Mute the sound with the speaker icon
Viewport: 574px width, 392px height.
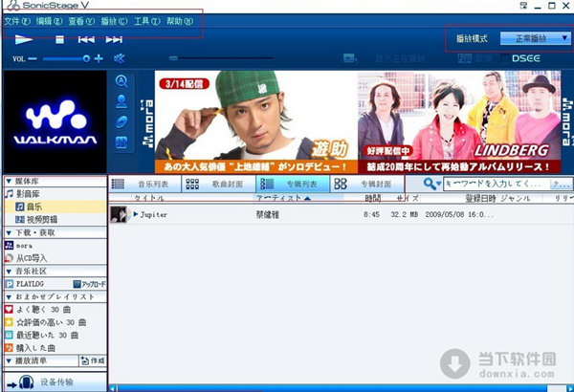point(120,58)
